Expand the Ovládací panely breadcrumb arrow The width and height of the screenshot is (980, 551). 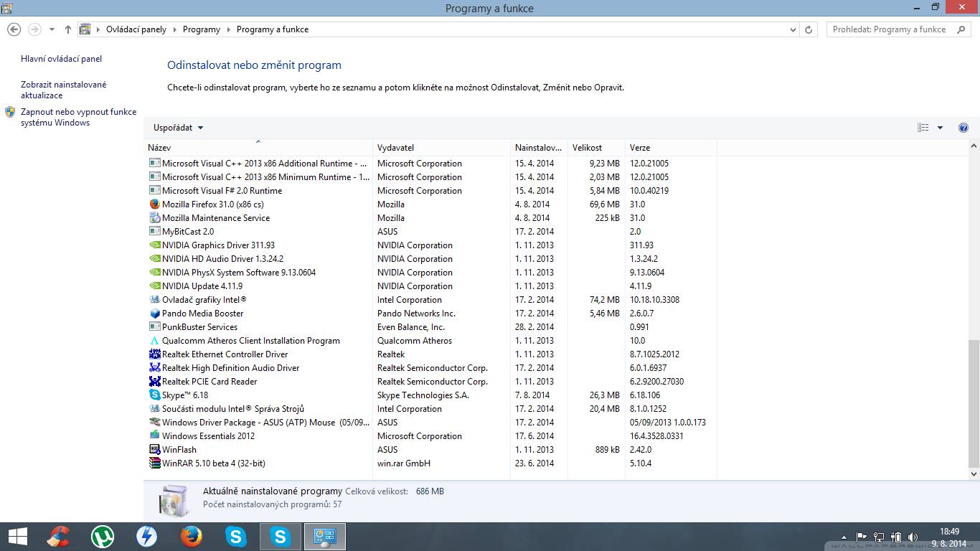click(x=175, y=29)
